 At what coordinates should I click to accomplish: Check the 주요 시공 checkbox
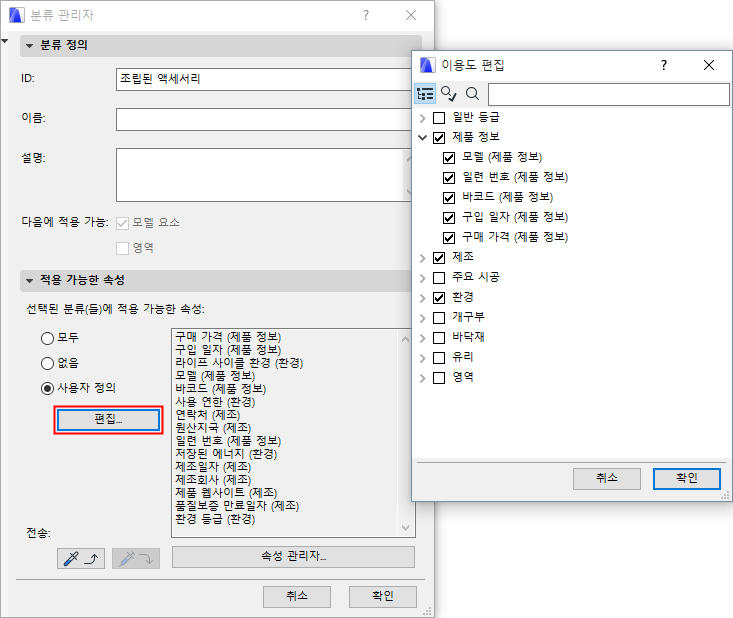439,278
